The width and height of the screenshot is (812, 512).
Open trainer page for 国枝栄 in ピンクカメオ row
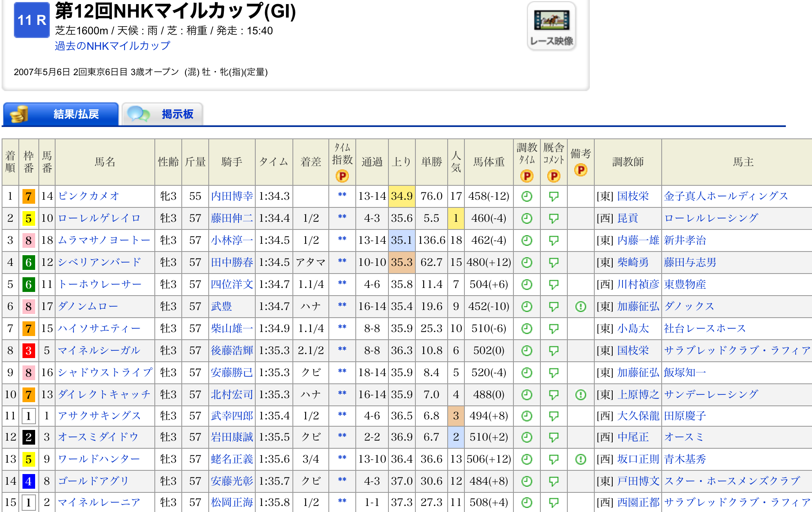pos(633,196)
